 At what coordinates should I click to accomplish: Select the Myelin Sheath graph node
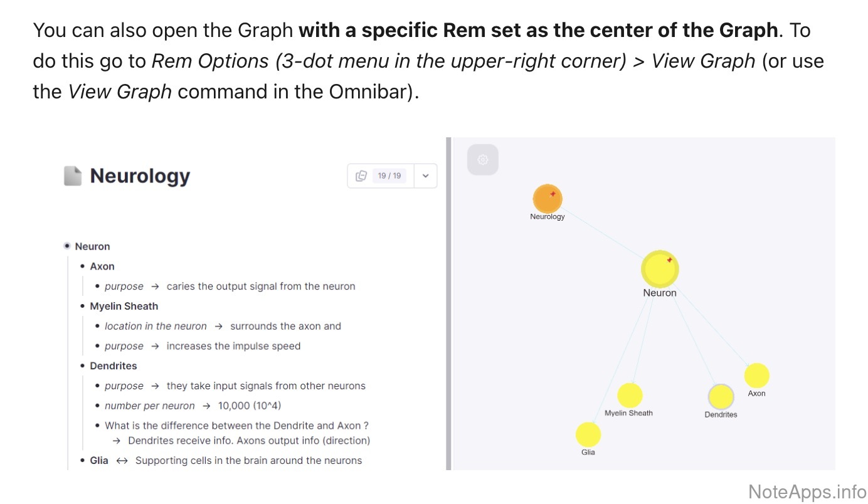click(x=630, y=396)
